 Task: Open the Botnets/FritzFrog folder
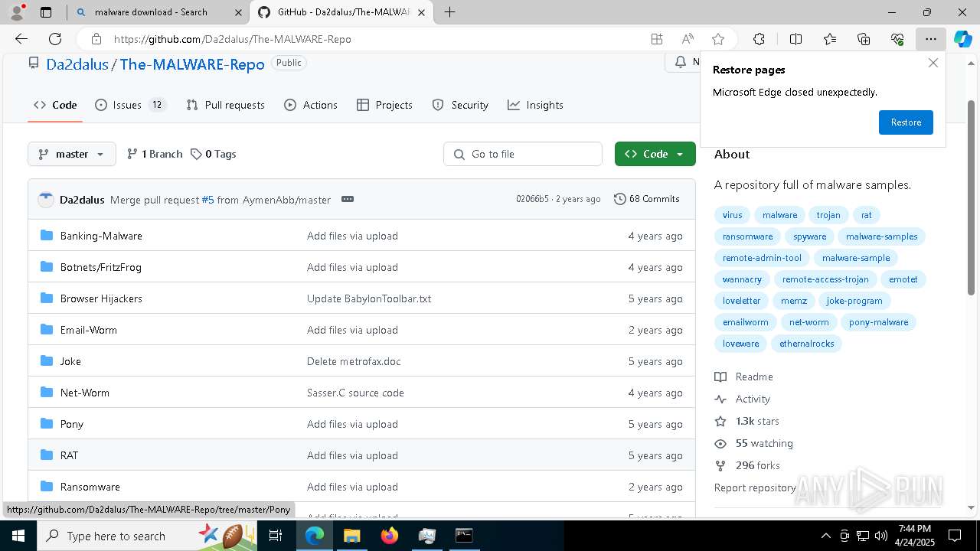(101, 267)
